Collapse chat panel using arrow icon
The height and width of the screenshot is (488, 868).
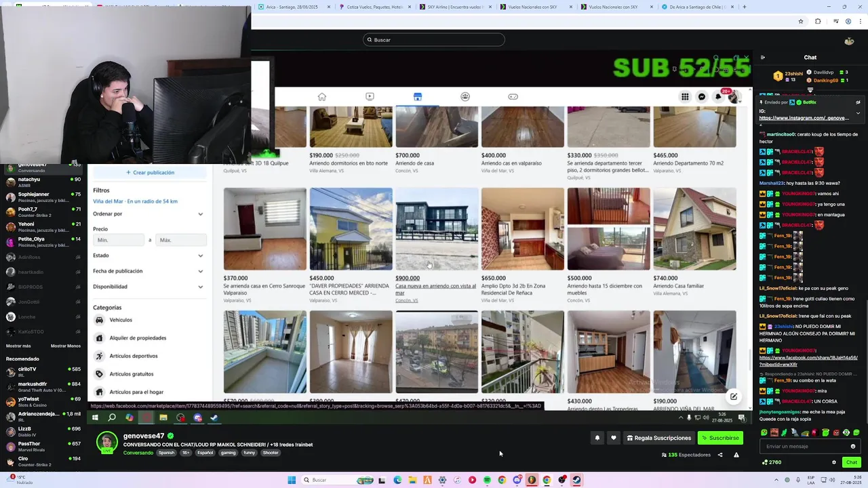pos(763,58)
